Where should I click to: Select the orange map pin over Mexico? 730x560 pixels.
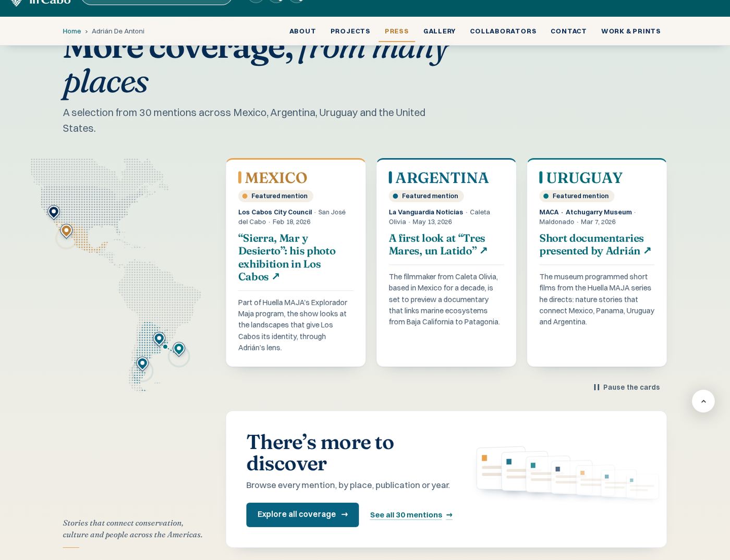66,230
